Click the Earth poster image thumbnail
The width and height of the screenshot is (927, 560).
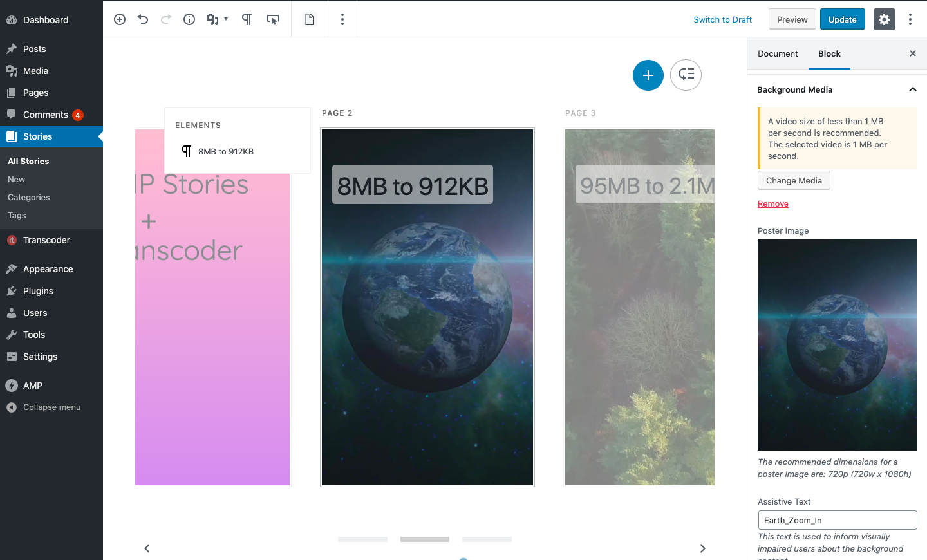[837, 344]
